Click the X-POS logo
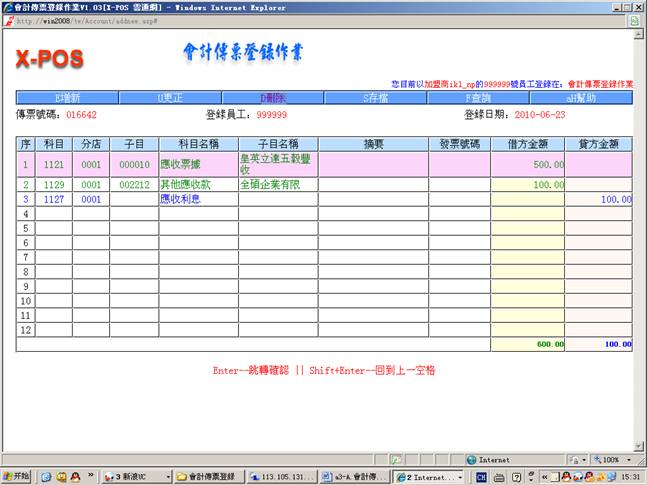Image resolution: width=647 pixels, height=485 pixels. tap(49, 60)
